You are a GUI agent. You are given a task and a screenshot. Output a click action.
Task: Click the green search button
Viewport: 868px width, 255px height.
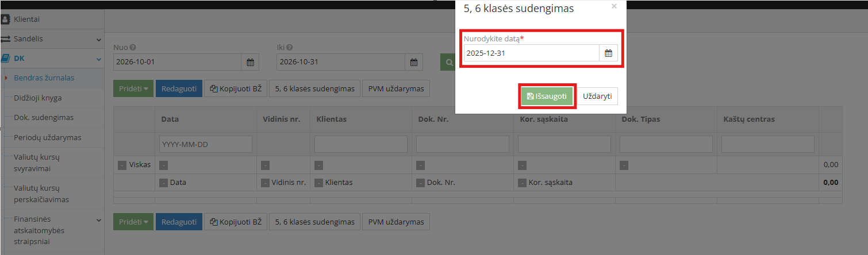tap(448, 62)
